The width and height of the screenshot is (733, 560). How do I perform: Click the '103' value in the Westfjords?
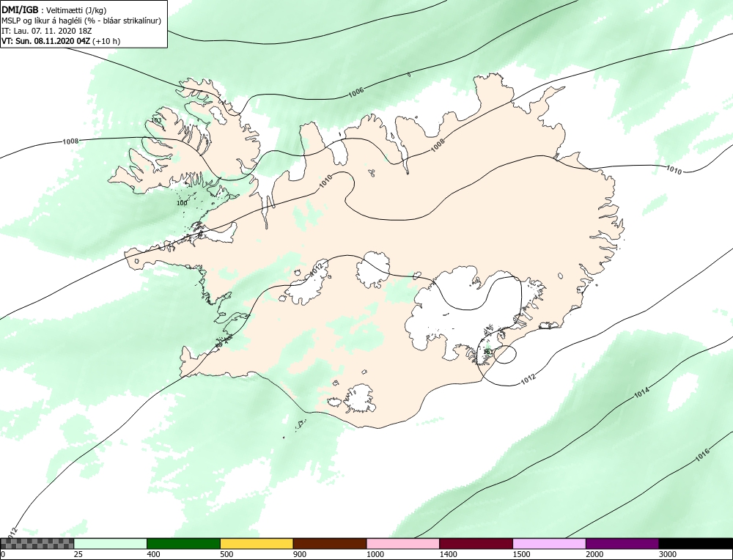pyautogui.click(x=156, y=120)
